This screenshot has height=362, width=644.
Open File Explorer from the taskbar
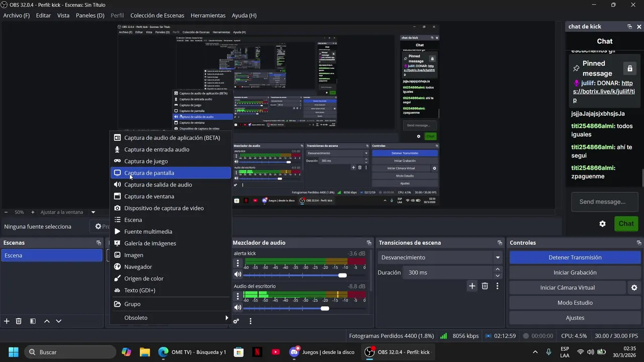145,352
